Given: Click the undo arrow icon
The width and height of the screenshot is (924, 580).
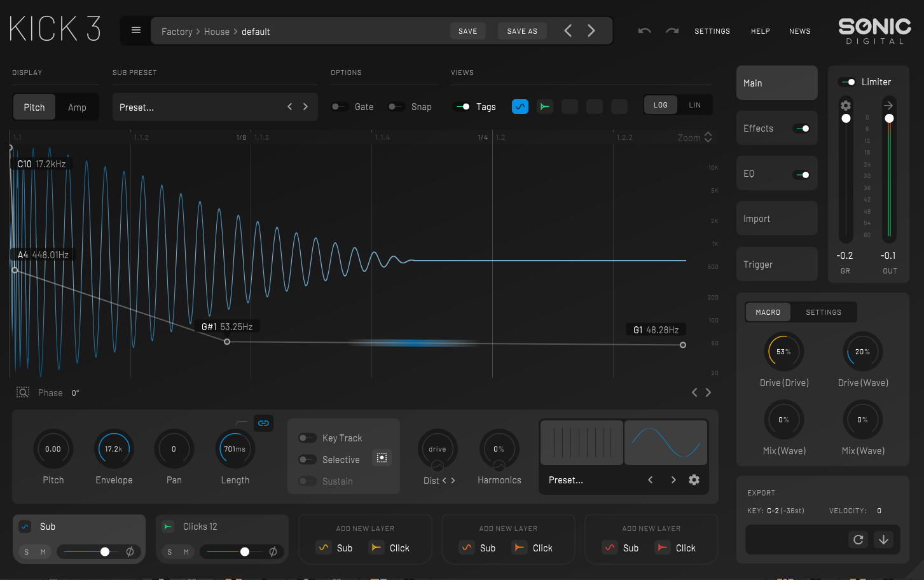Looking at the screenshot, I should 644,31.
